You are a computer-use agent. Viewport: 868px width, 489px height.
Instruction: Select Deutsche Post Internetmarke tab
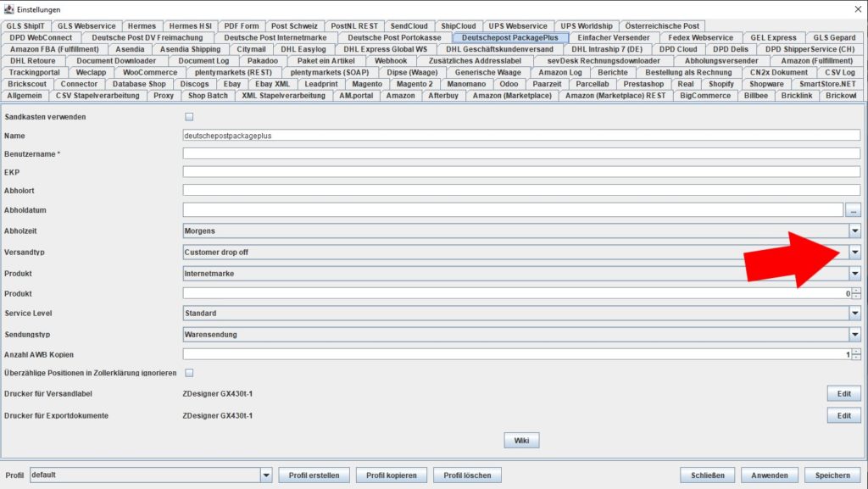tap(275, 37)
